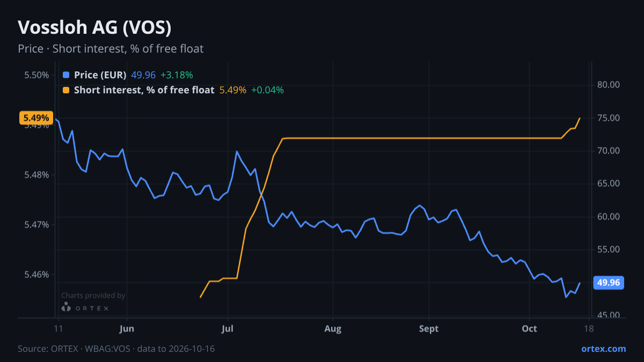Screen dimensions: 644x362
Task: Select the 'Price (EUR)' legend label
Action: click(x=100, y=75)
